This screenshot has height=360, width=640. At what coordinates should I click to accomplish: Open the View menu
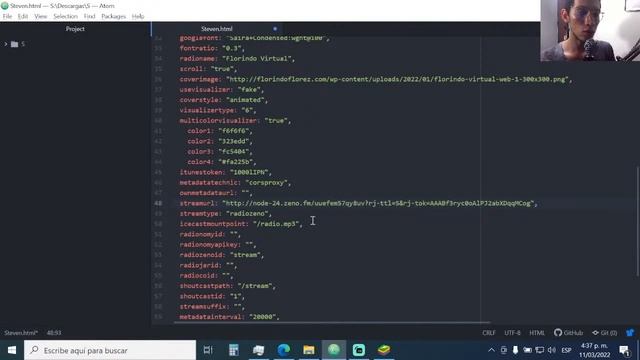pyautogui.click(x=40, y=16)
